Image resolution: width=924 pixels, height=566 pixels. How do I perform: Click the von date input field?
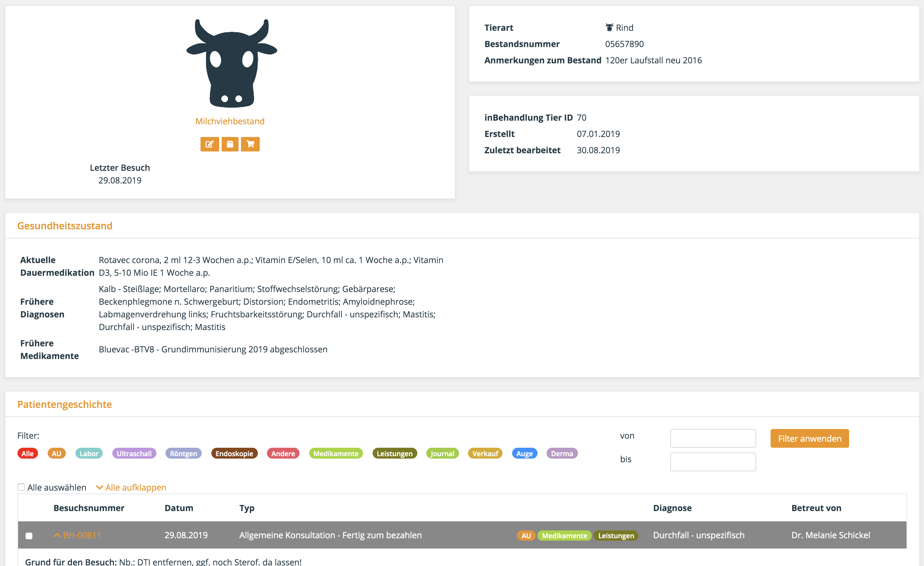pos(713,438)
